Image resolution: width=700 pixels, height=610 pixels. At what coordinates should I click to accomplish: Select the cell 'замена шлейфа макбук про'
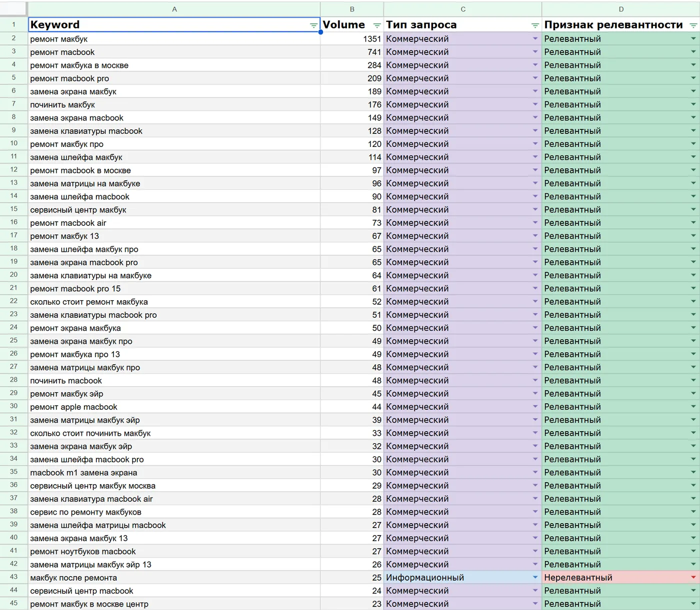point(174,249)
